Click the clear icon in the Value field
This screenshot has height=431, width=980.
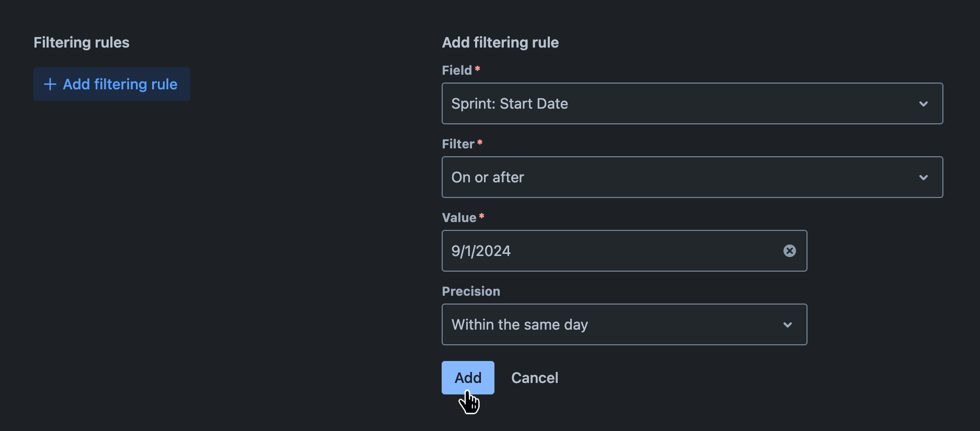[789, 251]
